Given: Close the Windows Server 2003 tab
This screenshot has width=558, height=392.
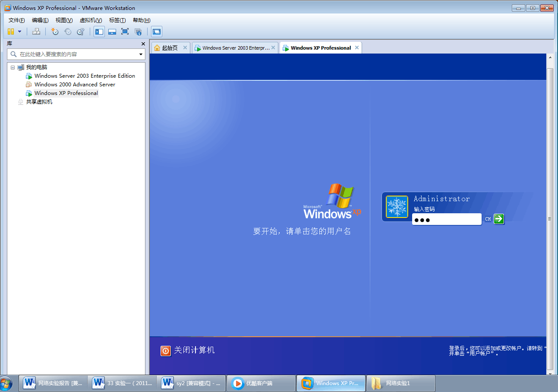Looking at the screenshot, I should click(273, 47).
